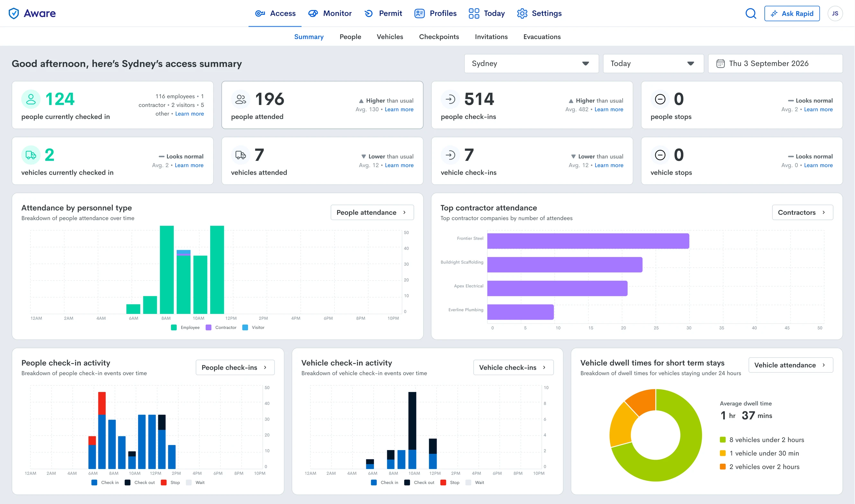This screenshot has width=855, height=504.
Task: Click the Frontier Steel bar
Action: point(588,241)
